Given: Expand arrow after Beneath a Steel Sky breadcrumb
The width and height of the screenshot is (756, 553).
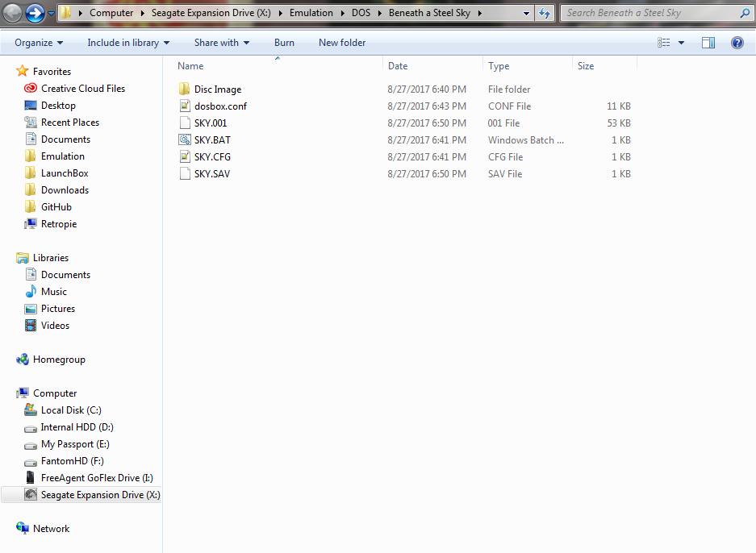Looking at the screenshot, I should point(480,13).
